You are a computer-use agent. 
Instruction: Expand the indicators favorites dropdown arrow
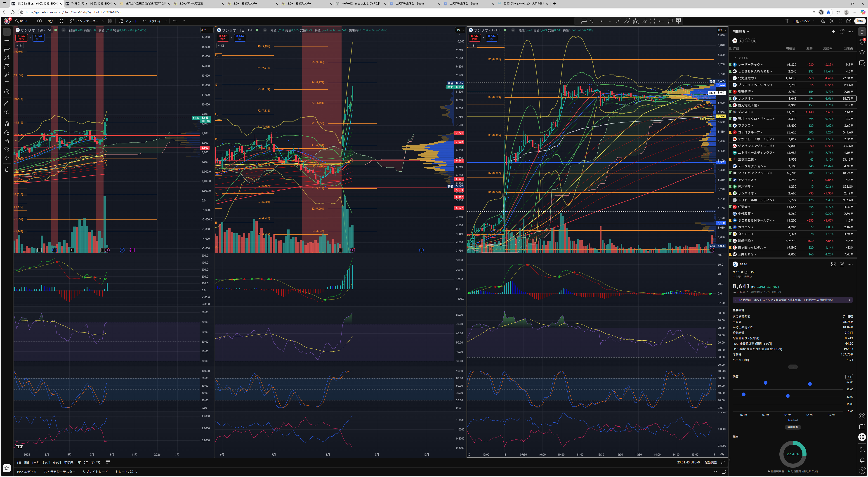pyautogui.click(x=103, y=21)
